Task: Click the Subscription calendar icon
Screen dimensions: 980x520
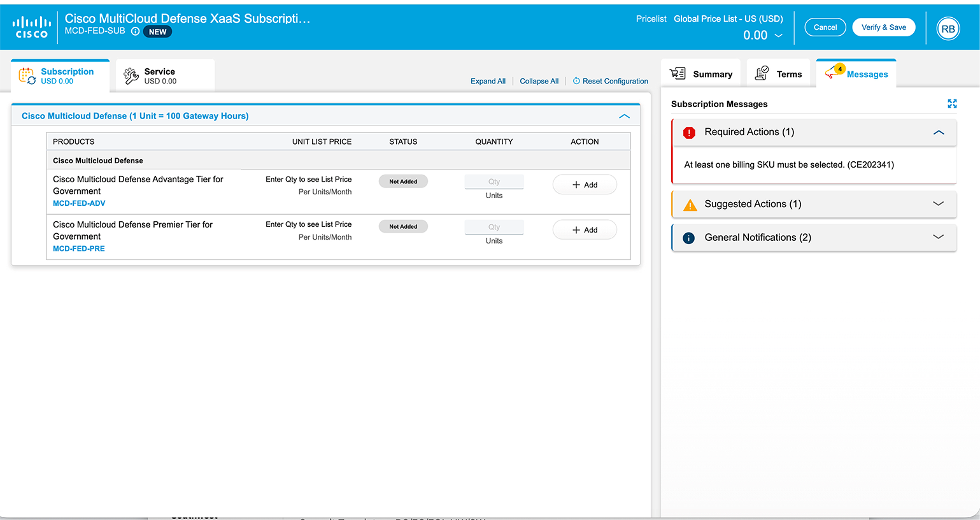Action: point(27,76)
